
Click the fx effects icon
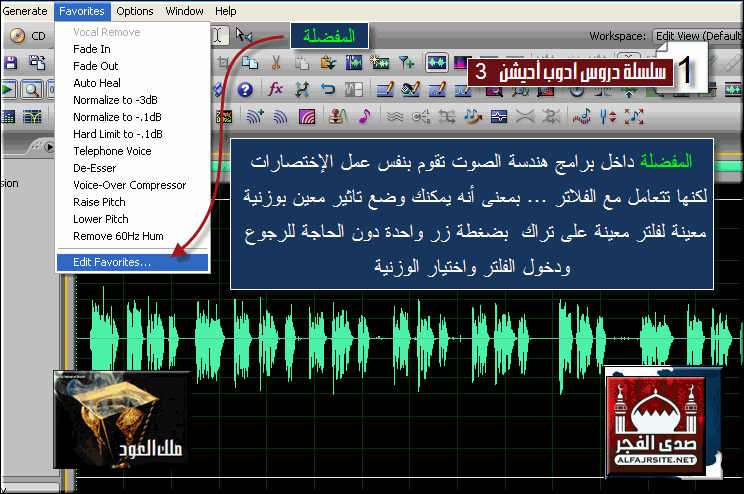(276, 90)
